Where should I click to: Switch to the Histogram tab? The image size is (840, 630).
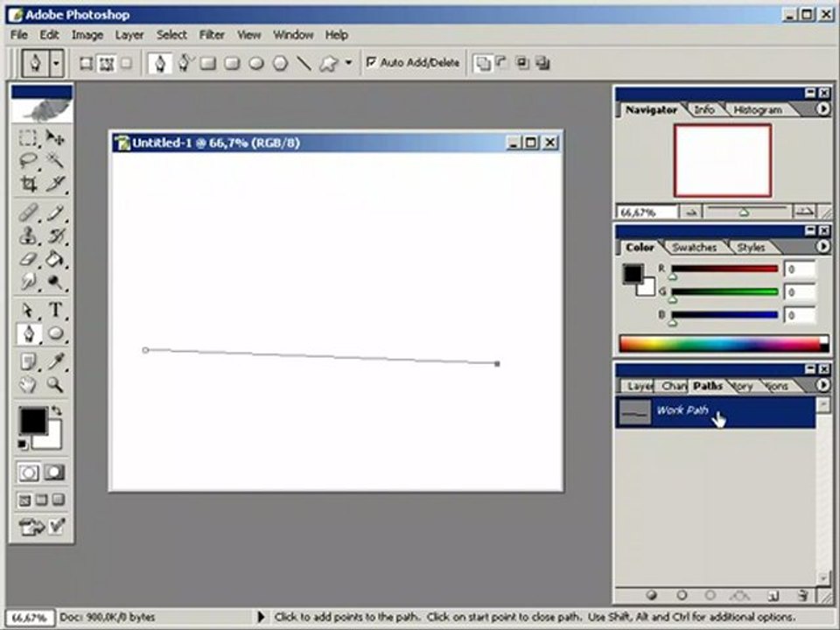(x=758, y=110)
